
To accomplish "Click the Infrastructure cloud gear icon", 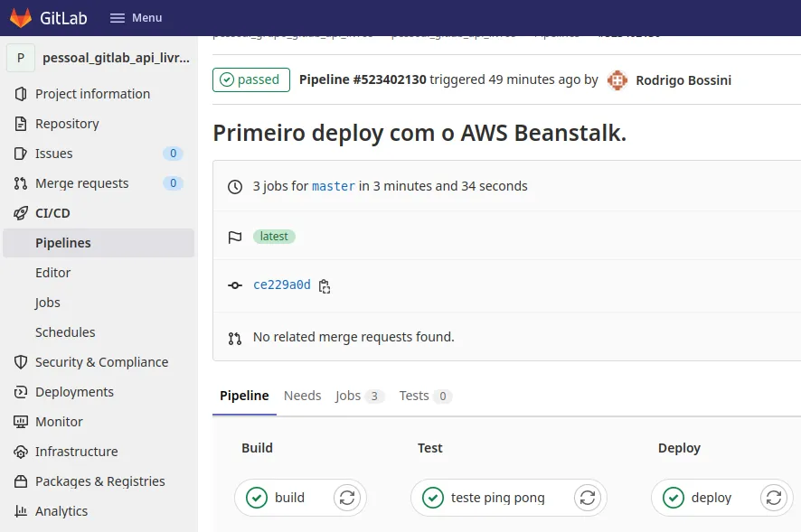I will [21, 452].
